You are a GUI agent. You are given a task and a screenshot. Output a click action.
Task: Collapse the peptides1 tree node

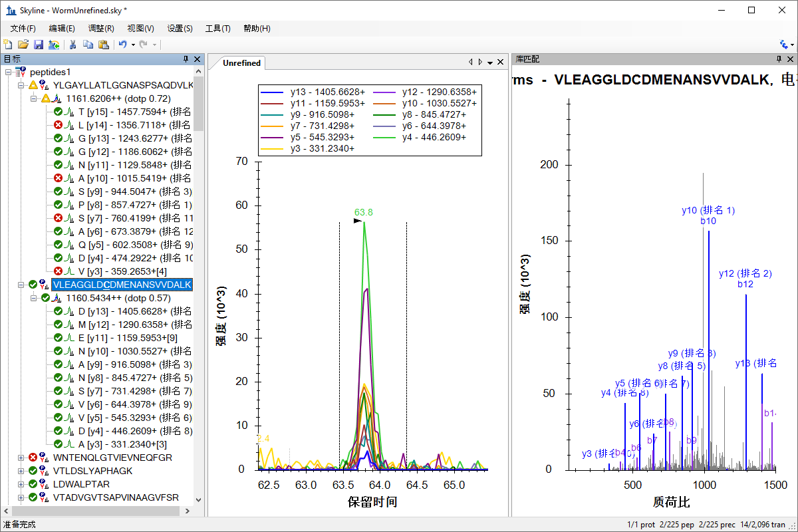click(8, 72)
